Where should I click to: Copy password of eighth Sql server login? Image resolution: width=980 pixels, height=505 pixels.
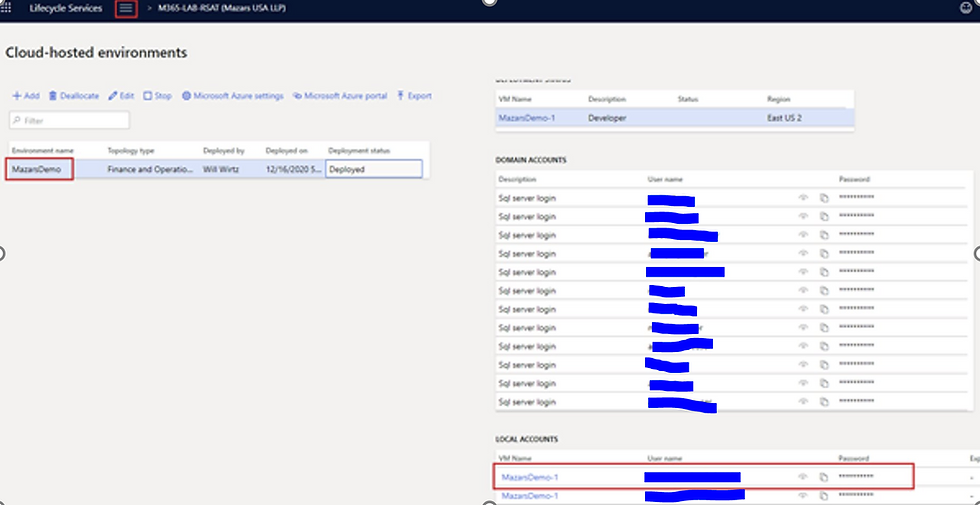coord(824,328)
